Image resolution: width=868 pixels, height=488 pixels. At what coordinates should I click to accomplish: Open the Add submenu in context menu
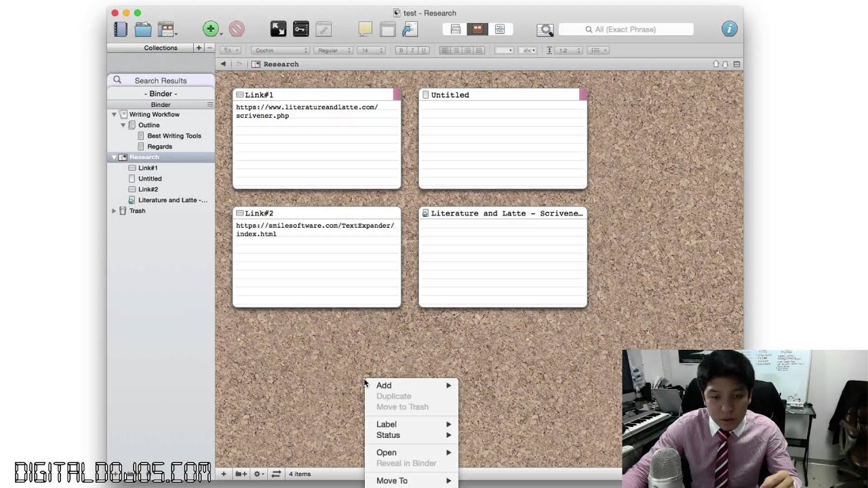point(411,385)
